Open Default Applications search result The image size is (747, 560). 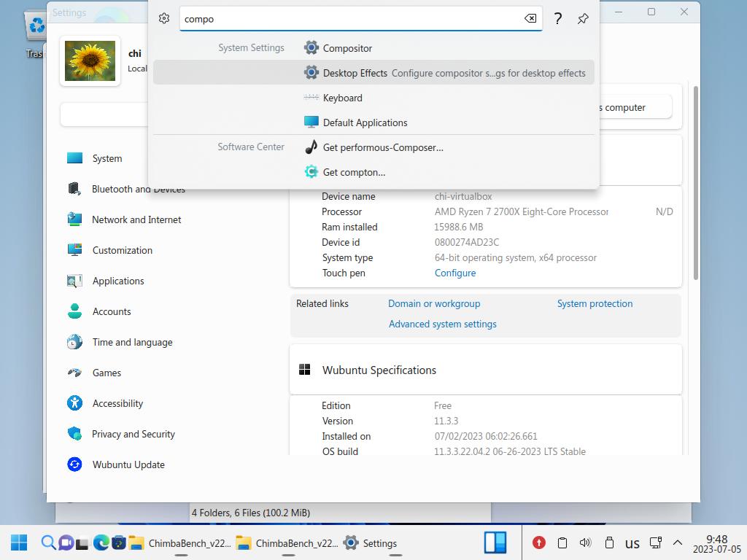pos(373,122)
